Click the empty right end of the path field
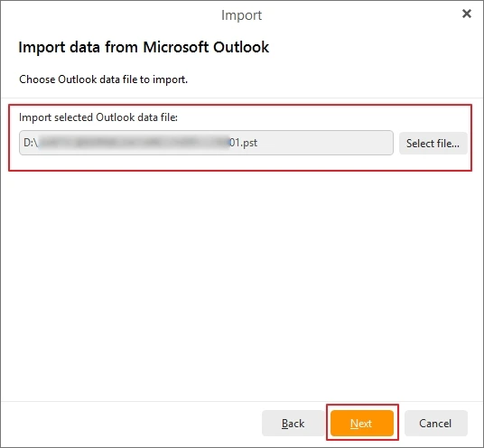This screenshot has width=484, height=448. [x=324, y=143]
